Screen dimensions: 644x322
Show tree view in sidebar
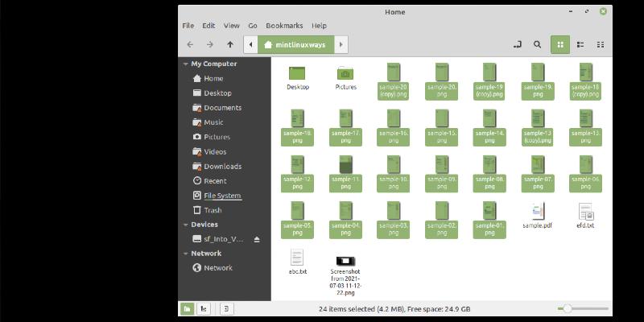(x=204, y=308)
